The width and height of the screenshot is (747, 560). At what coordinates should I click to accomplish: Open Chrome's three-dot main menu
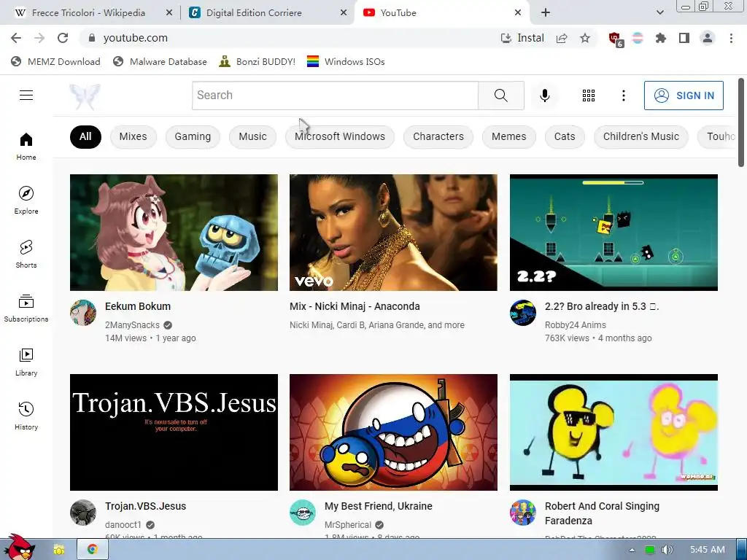click(x=731, y=38)
